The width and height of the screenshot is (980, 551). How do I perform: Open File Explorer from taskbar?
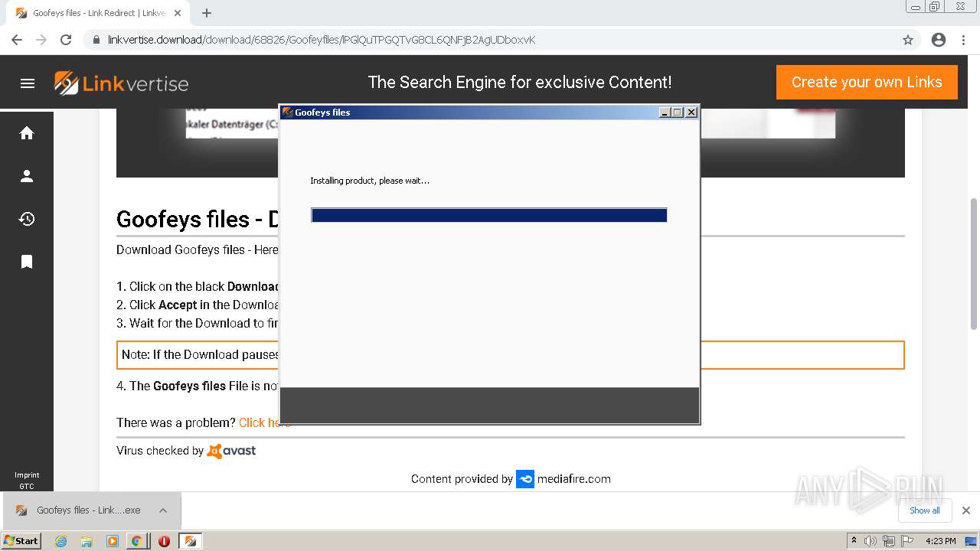click(87, 541)
